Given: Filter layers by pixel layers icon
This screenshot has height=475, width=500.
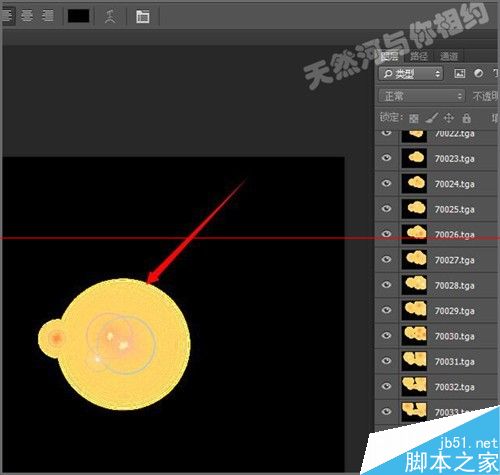Looking at the screenshot, I should point(460,73).
